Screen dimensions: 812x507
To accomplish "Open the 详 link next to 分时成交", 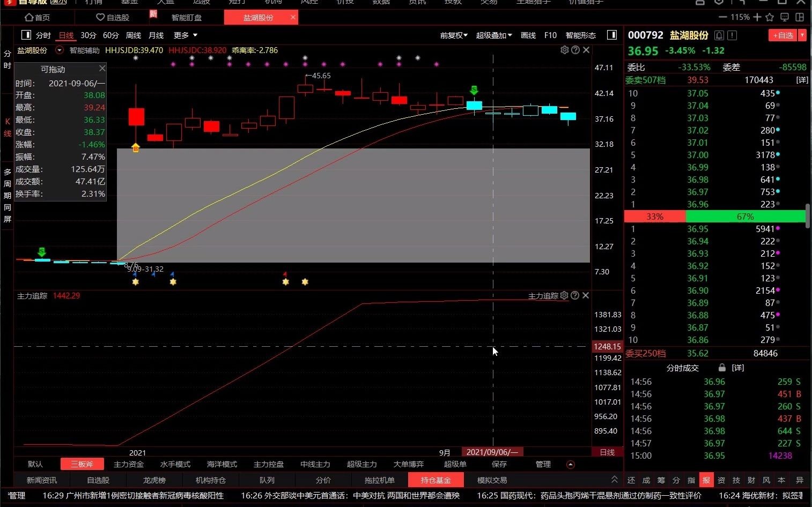I will (738, 368).
